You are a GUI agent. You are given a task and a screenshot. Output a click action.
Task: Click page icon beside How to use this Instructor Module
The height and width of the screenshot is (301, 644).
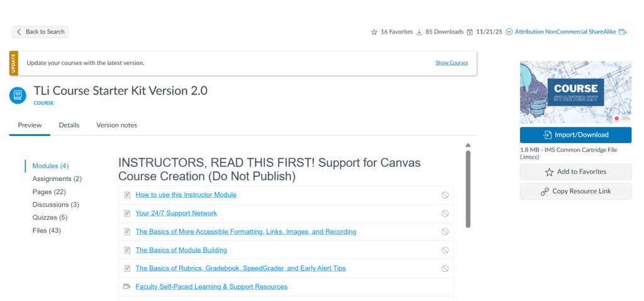(127, 195)
